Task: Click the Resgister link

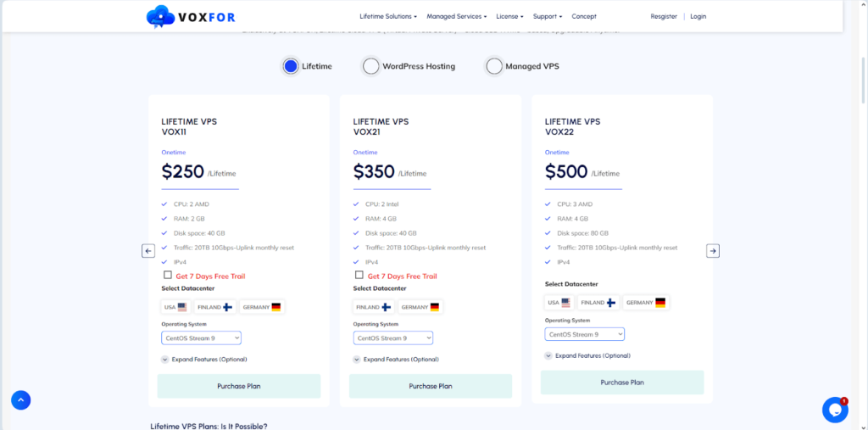Action: pyautogui.click(x=664, y=17)
